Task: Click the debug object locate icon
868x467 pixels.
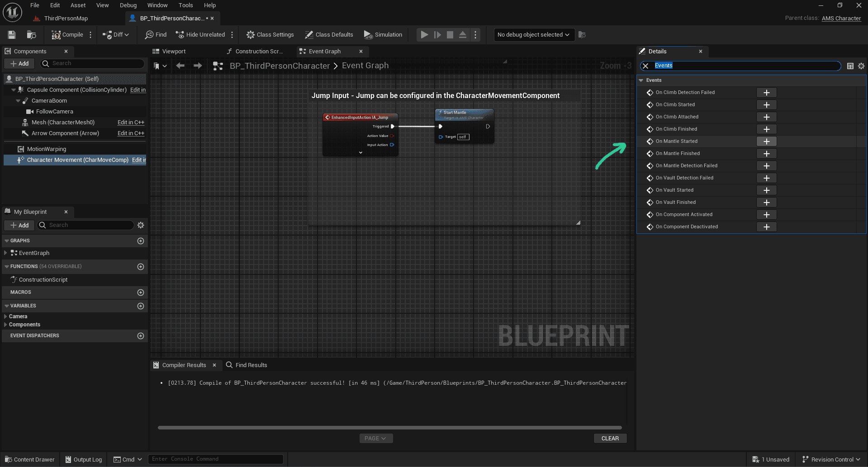Action: pos(582,35)
